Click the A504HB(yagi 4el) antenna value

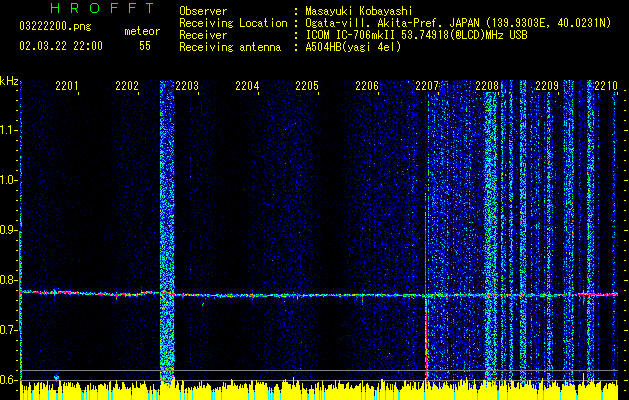click(x=353, y=47)
